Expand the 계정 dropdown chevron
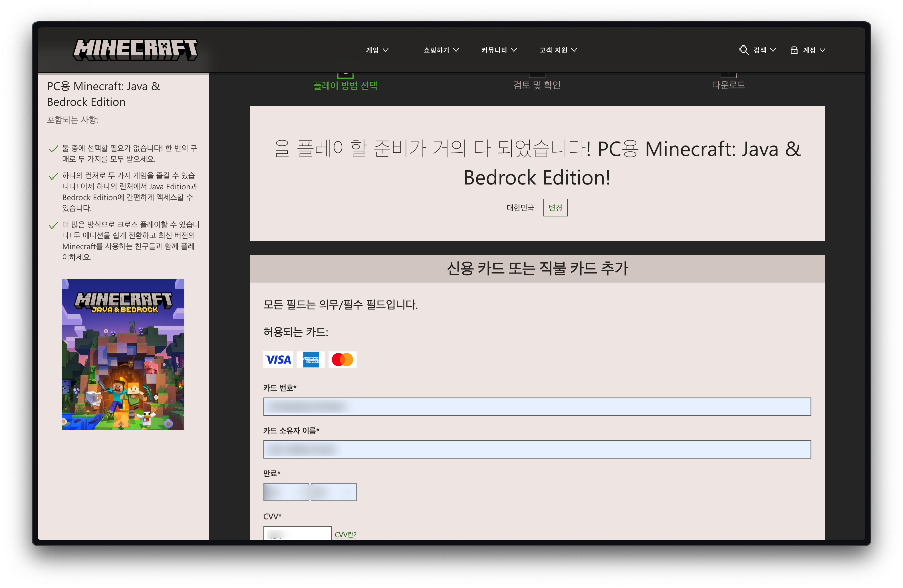This screenshot has width=903, height=588. tap(822, 50)
